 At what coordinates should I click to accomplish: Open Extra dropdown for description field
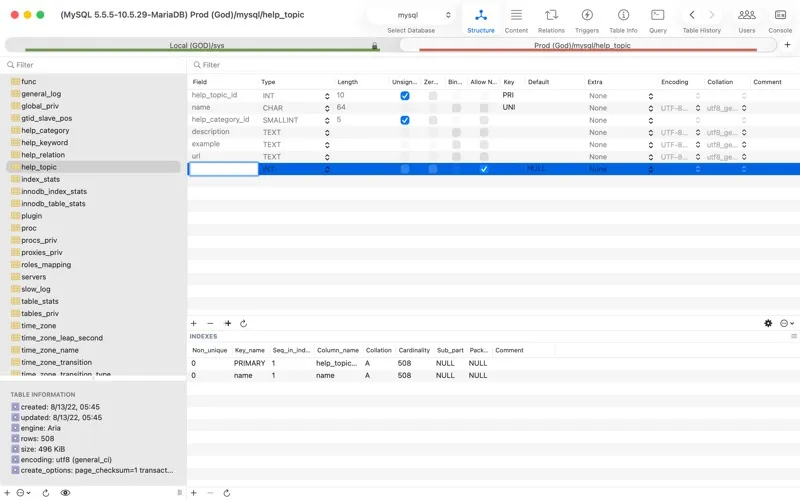coord(651,133)
